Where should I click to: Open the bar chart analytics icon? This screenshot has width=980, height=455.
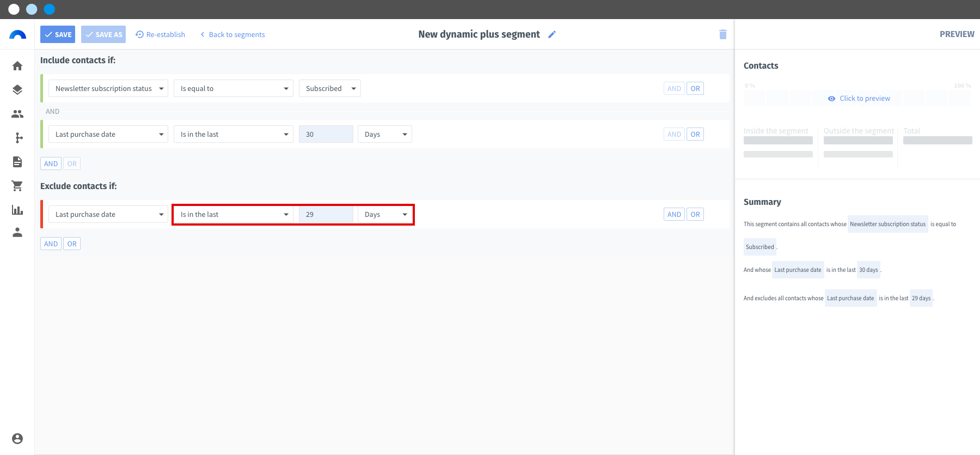pyautogui.click(x=17, y=210)
